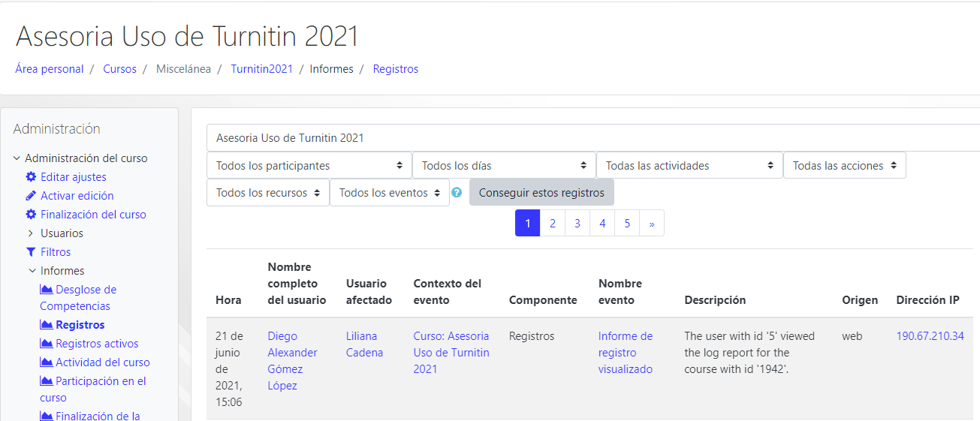
Task: Open the Área personal breadcrumb link
Action: pos(50,69)
